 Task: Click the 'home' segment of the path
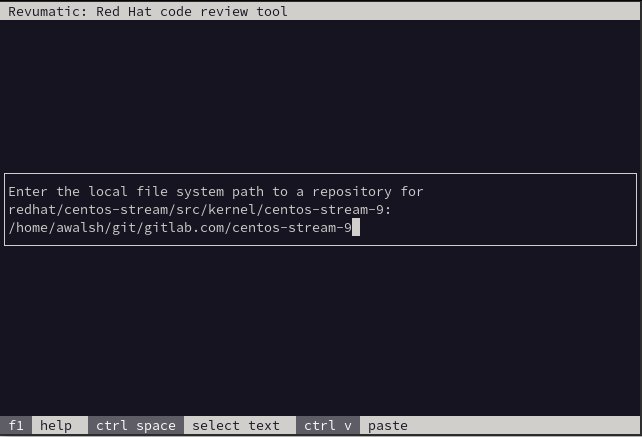pos(28,228)
